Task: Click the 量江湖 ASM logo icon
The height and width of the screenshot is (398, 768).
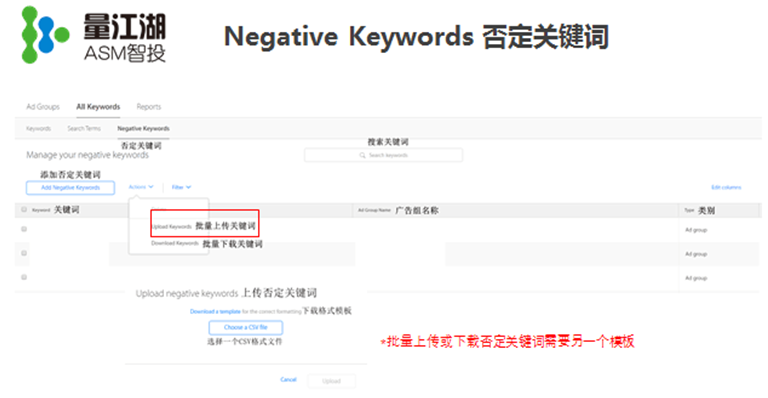Action: coord(45,35)
